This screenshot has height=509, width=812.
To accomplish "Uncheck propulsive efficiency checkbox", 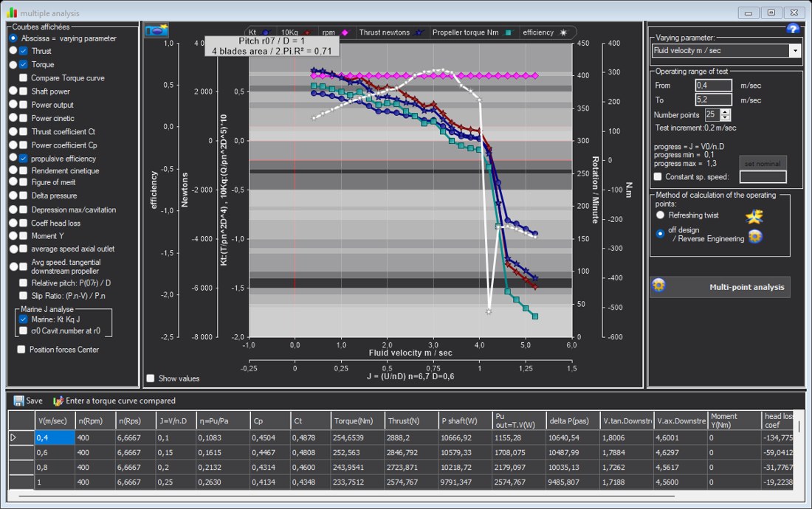I will [x=24, y=159].
